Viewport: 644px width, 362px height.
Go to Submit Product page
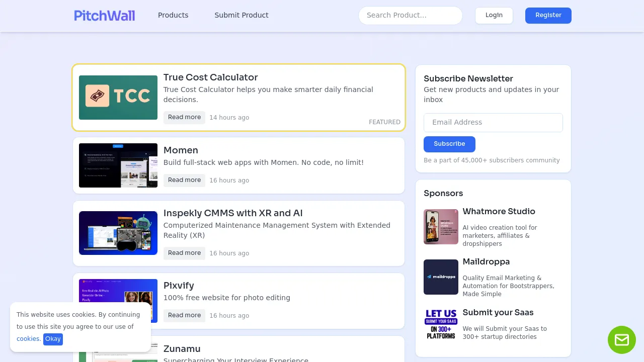tap(242, 15)
